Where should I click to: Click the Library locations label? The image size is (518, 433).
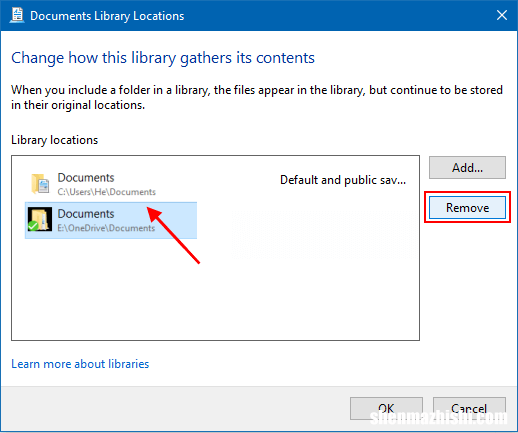click(55, 140)
